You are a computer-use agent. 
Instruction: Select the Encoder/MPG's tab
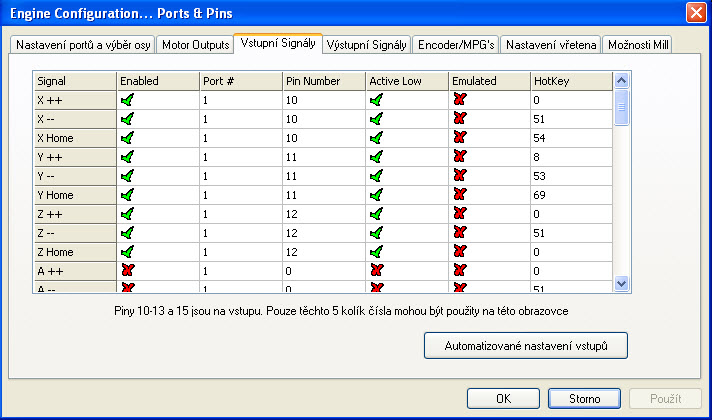[x=456, y=45]
